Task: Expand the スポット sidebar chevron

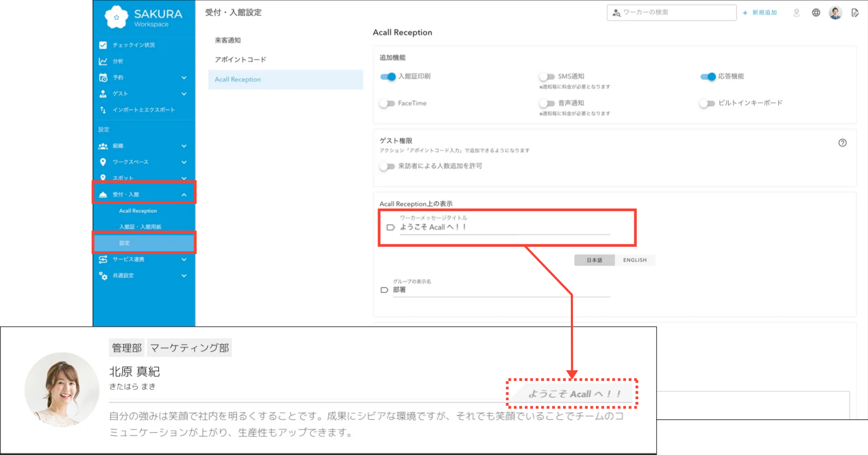Action: coord(184,177)
